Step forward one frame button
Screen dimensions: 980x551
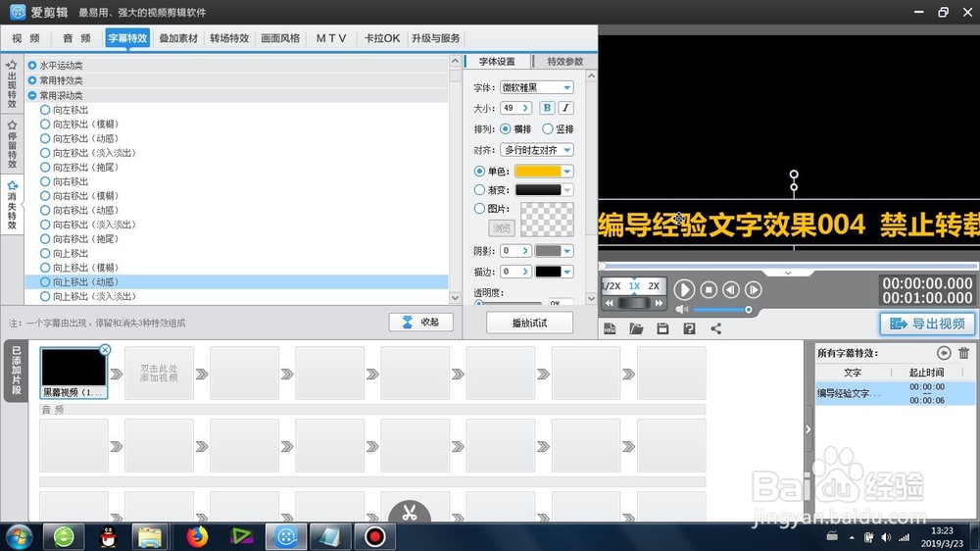coord(754,289)
